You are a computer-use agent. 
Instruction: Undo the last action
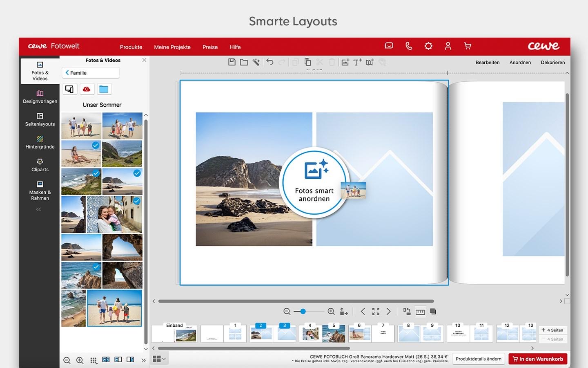click(x=270, y=62)
